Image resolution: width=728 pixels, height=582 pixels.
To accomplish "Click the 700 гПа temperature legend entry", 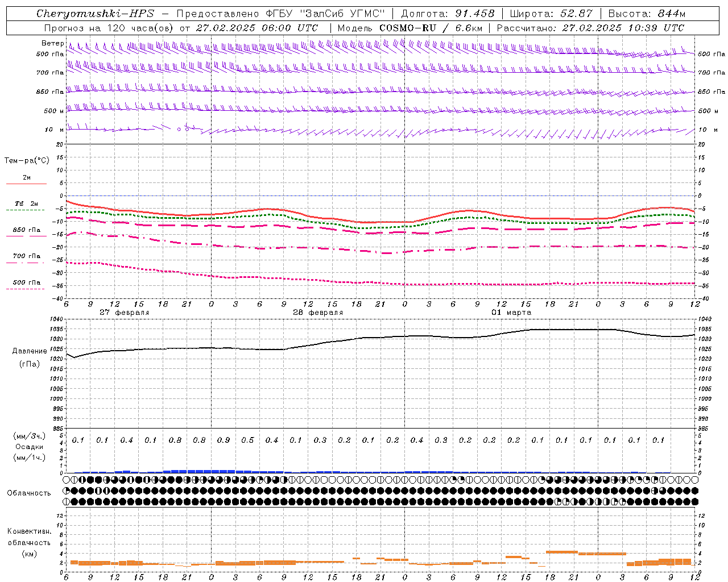I will [27, 256].
